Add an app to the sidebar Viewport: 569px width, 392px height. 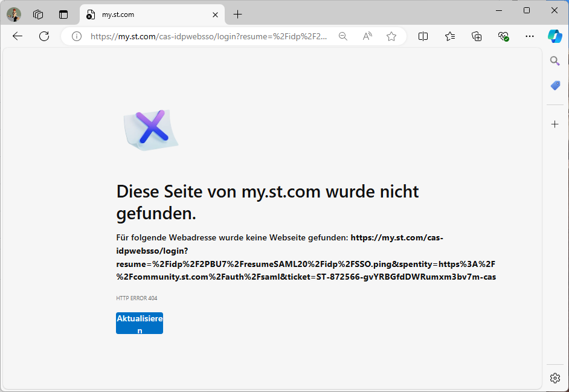[x=555, y=124]
